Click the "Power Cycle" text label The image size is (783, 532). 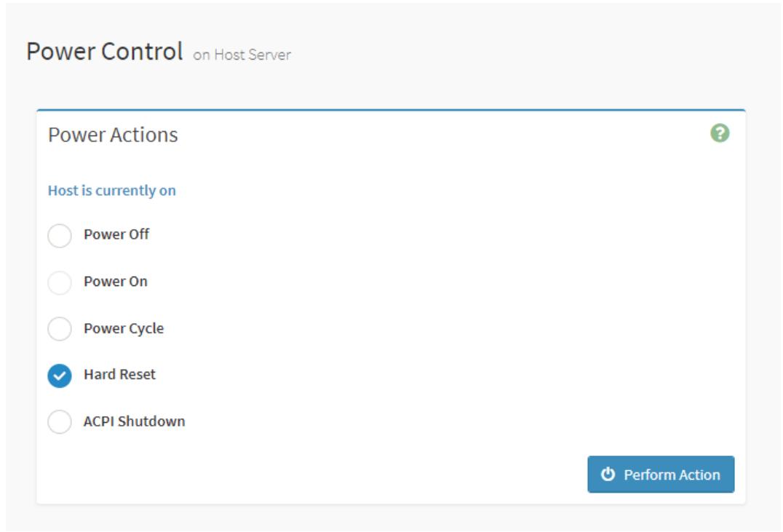coord(123,329)
